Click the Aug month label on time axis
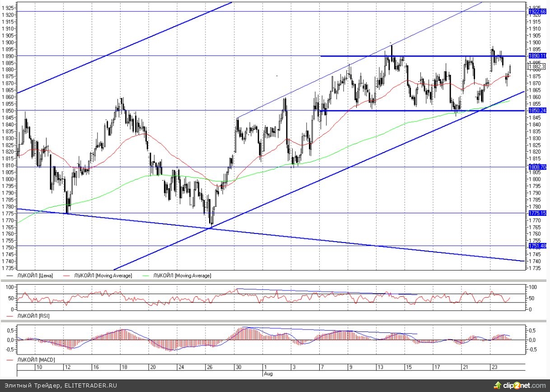The height and width of the screenshot is (392, 550). coord(268,374)
